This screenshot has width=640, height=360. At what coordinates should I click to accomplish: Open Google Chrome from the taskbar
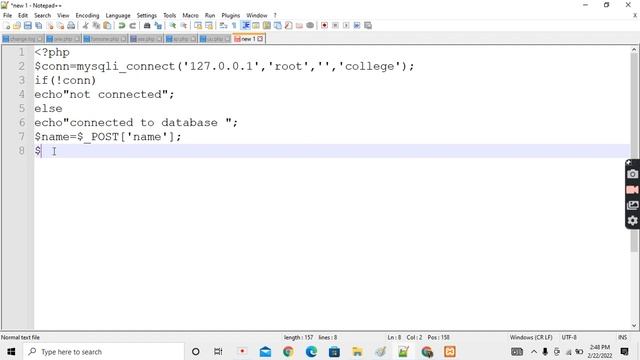click(x=288, y=352)
